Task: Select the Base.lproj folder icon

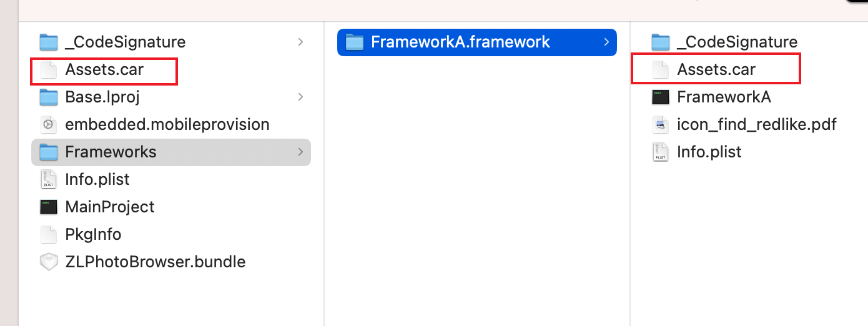Action: (49, 97)
